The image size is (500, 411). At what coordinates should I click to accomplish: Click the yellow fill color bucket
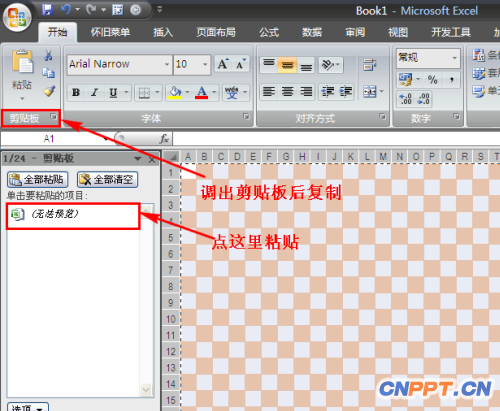(175, 92)
